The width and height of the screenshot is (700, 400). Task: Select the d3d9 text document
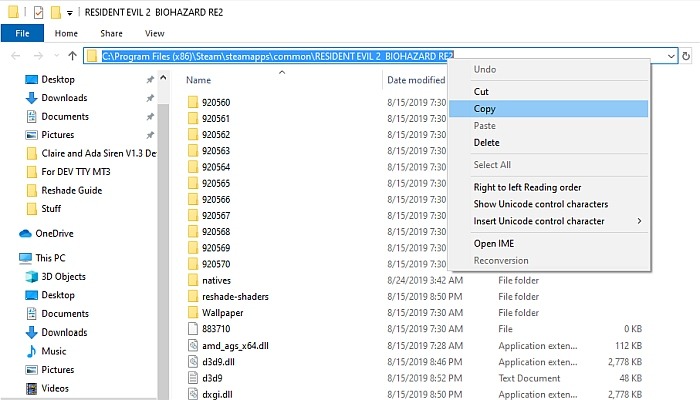click(x=212, y=379)
